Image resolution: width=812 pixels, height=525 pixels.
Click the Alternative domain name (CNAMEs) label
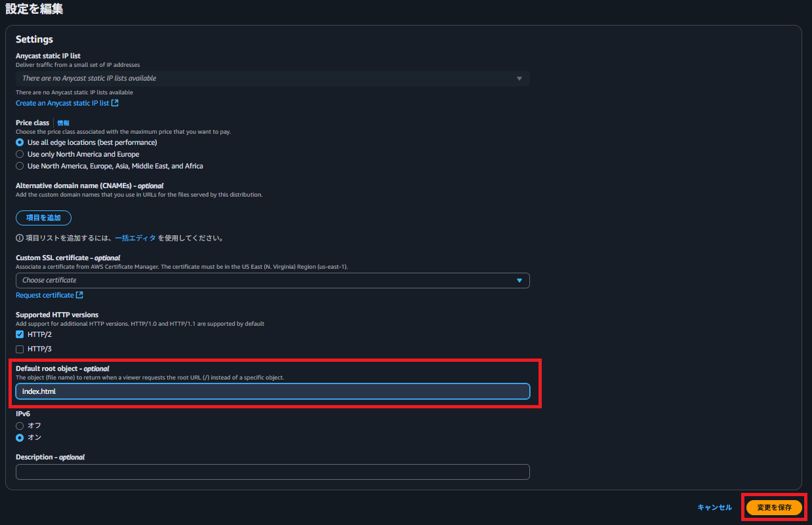[90, 185]
